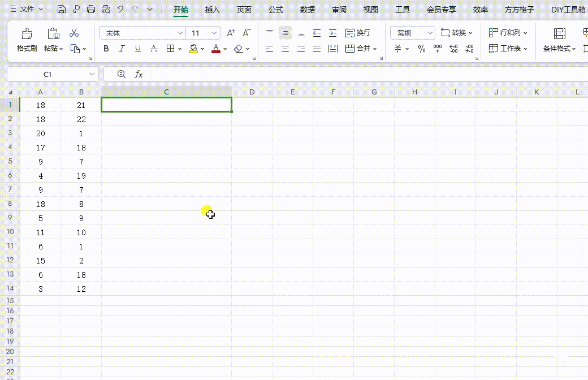
Task: Open Rows and Columns (行和列) menu
Action: point(508,33)
